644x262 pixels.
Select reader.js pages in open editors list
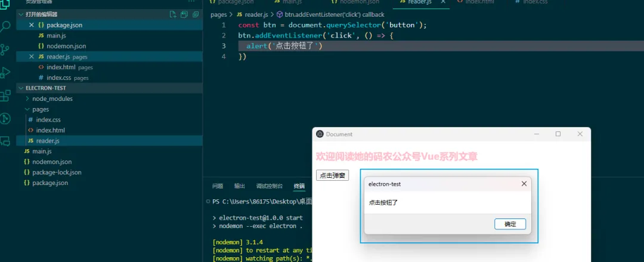click(67, 57)
